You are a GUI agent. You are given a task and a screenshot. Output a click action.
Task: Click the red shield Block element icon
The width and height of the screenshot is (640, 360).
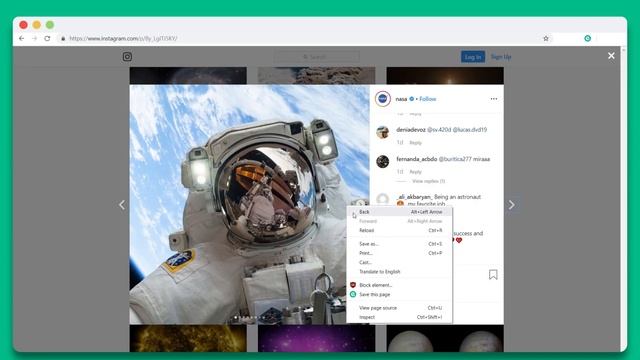tap(353, 285)
